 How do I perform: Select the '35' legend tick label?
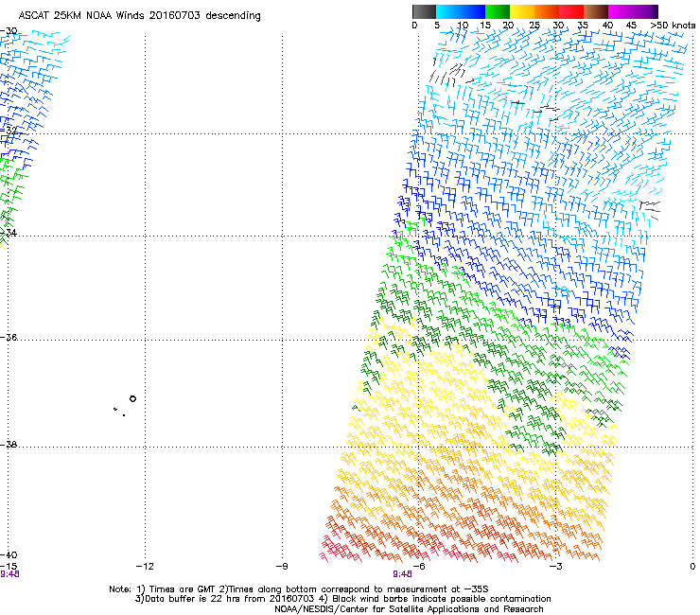[583, 26]
